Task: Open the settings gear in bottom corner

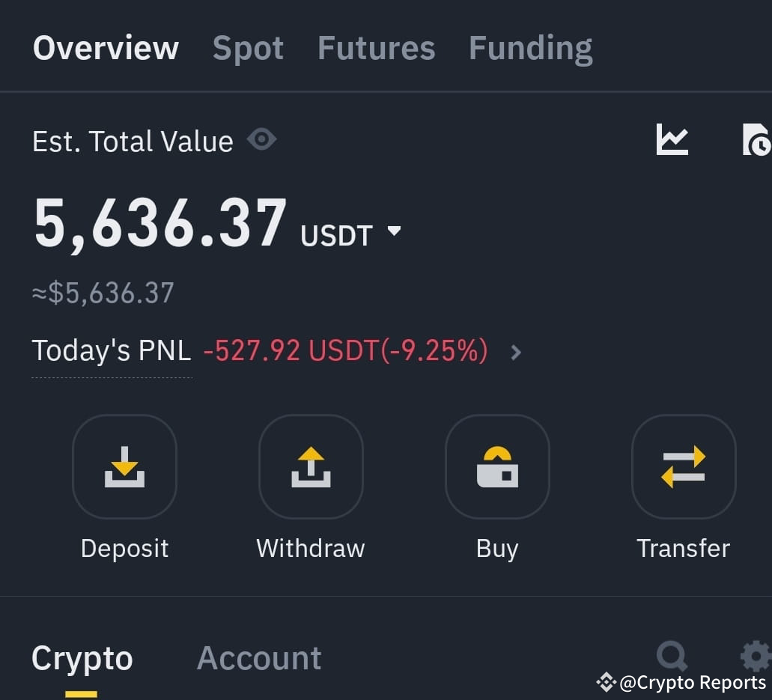Action: 756,657
